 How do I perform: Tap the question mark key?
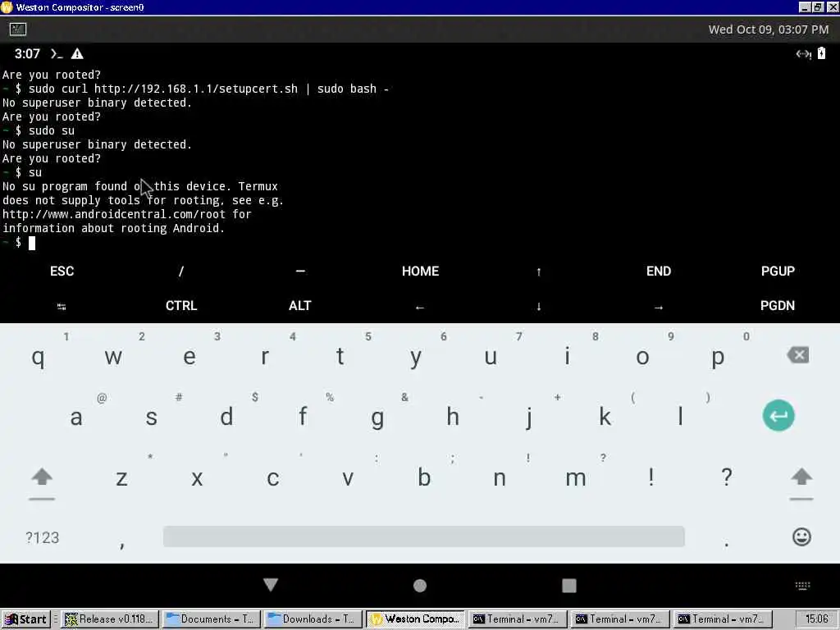point(727,477)
